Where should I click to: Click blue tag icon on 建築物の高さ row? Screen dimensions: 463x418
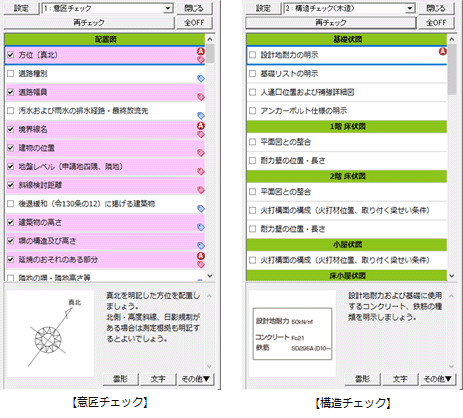[201, 227]
